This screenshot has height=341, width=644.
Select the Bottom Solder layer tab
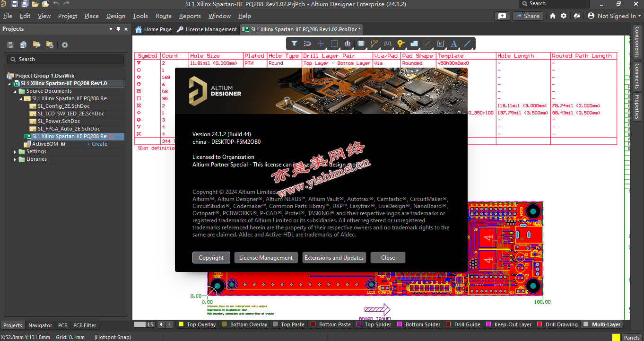tap(419, 324)
